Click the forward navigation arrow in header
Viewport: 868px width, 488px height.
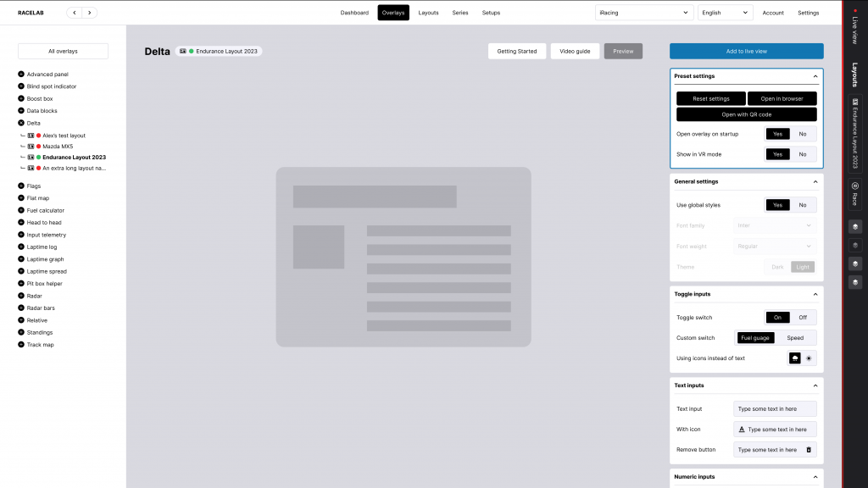coord(90,13)
